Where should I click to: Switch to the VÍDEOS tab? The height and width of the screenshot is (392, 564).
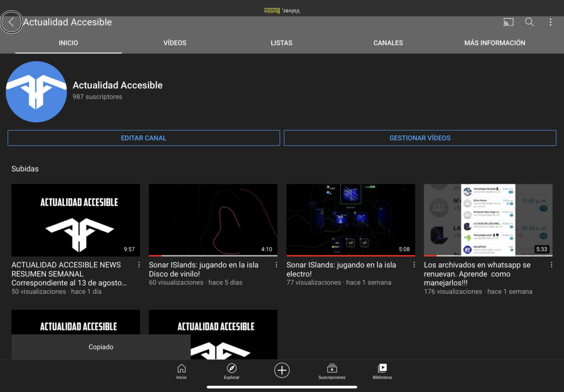click(175, 43)
